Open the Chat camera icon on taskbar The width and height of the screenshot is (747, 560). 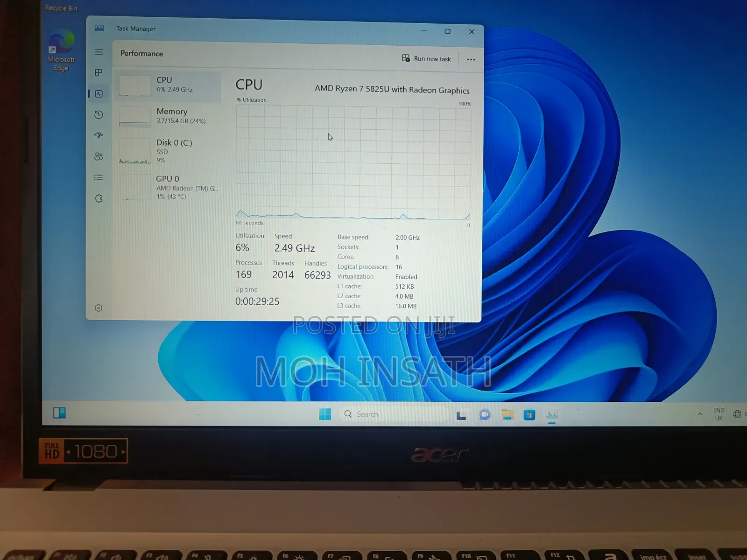tap(485, 414)
